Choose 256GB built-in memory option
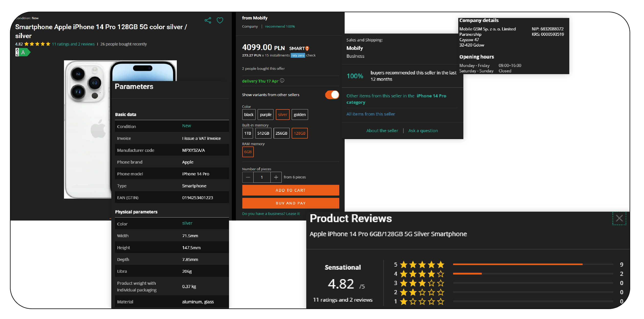This screenshot has width=644, height=319. coord(281,133)
